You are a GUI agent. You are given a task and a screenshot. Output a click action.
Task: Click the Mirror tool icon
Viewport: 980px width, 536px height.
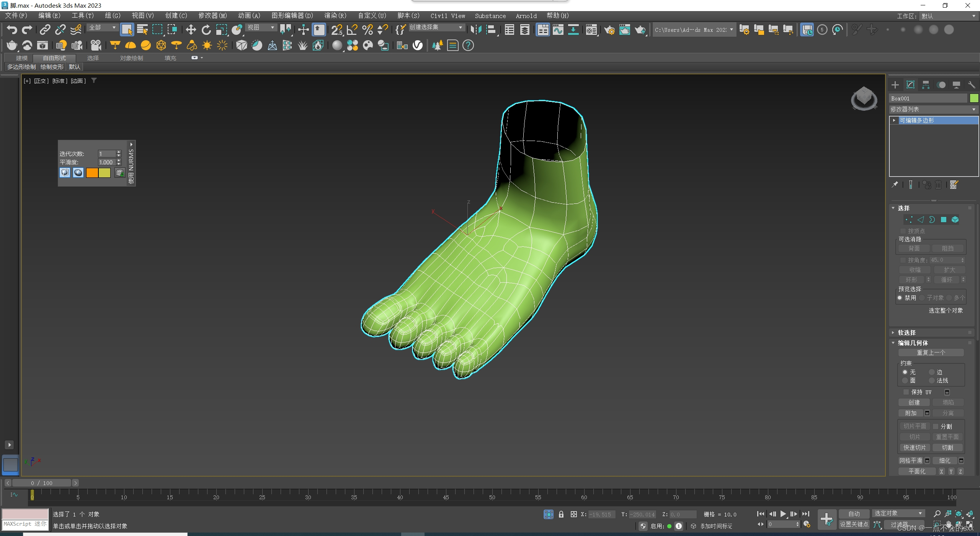(476, 30)
